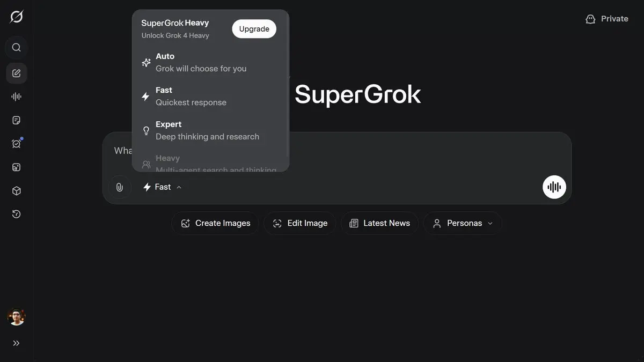Viewport: 644px width, 362px height.
Task: Click the Create Images button
Action: point(215,223)
